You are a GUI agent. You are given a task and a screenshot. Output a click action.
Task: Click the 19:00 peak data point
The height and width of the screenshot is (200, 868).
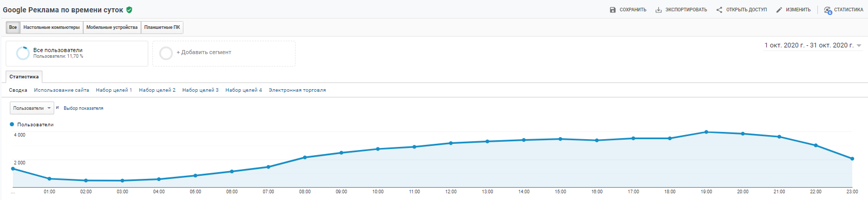706,132
